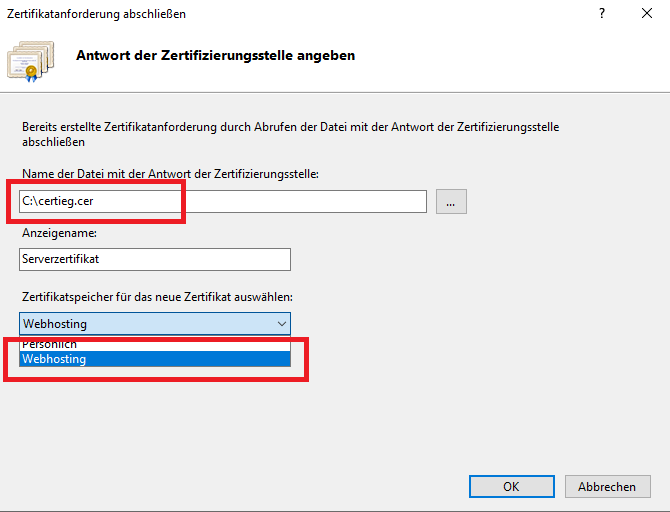Collapse the certificate store dropdown arrow
The height and width of the screenshot is (512, 670).
279,323
